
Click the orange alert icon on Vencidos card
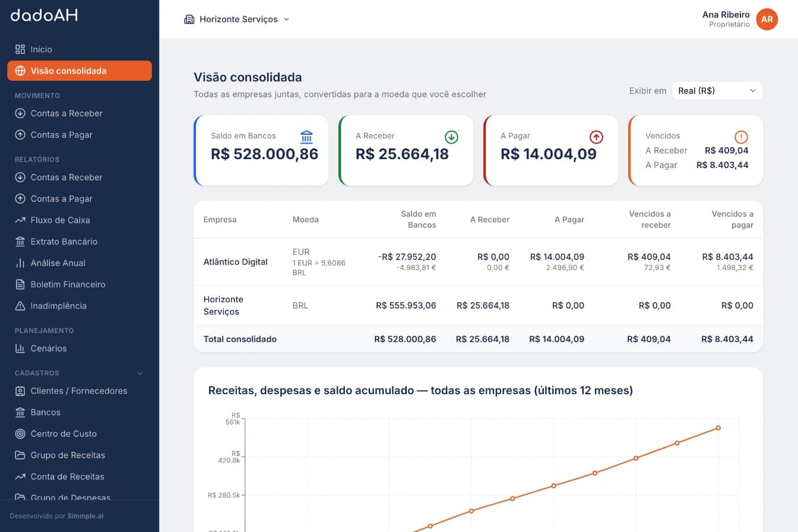point(741,137)
